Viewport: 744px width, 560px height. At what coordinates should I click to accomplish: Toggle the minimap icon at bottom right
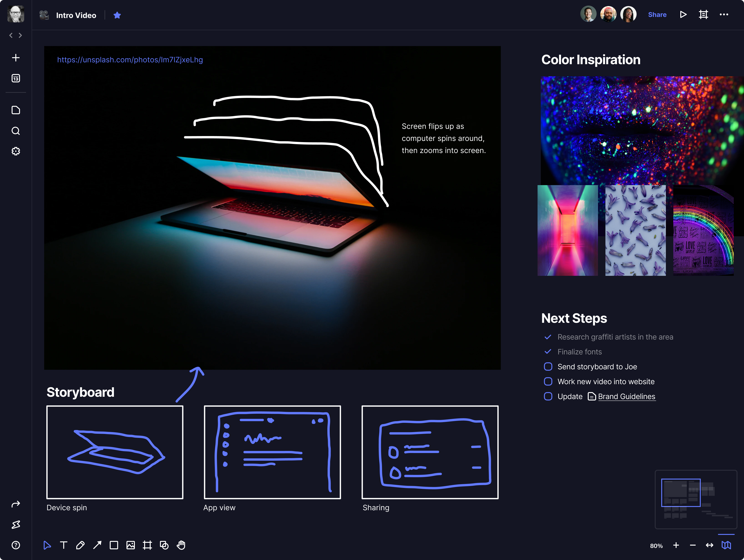point(726,545)
